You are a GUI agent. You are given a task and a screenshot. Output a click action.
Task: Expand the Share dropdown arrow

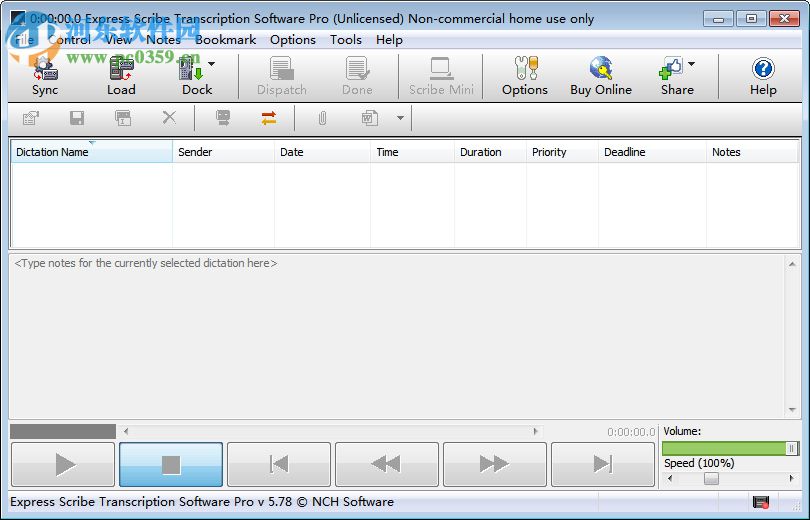692,64
